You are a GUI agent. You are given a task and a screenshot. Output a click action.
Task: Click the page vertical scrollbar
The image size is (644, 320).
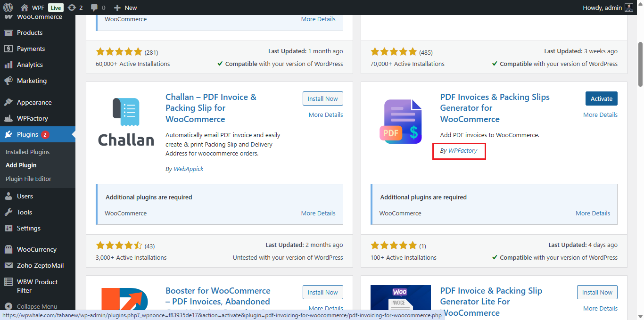pyautogui.click(x=640, y=64)
